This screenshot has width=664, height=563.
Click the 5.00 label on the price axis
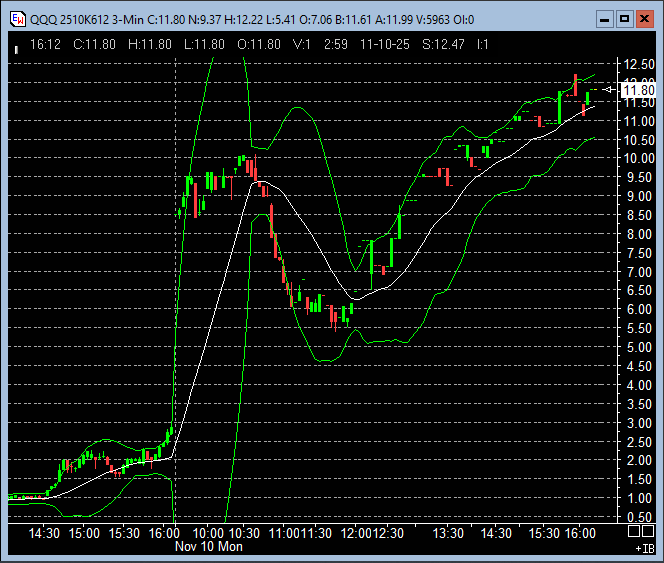tap(638, 347)
